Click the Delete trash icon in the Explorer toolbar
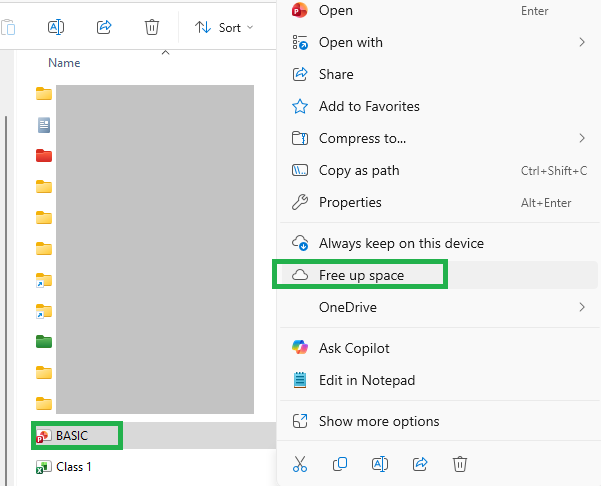The image size is (601, 486). [152, 28]
